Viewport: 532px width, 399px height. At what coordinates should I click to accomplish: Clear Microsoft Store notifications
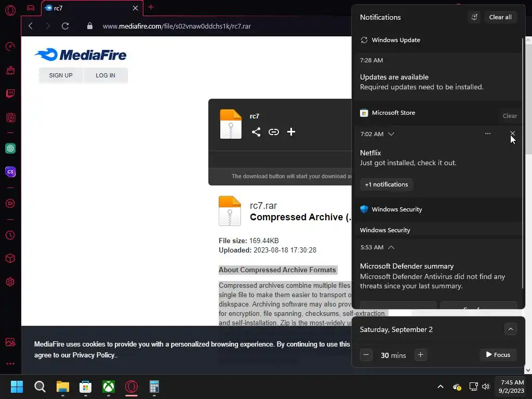(510, 116)
